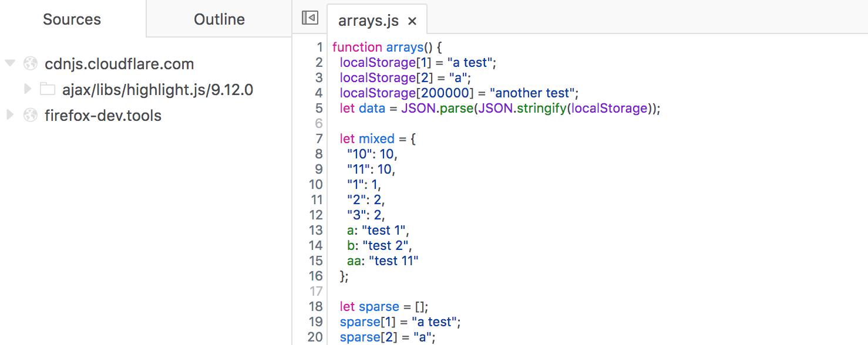The width and height of the screenshot is (868, 345).
Task: Set breakpoint on line number 20
Action: pyautogui.click(x=316, y=337)
